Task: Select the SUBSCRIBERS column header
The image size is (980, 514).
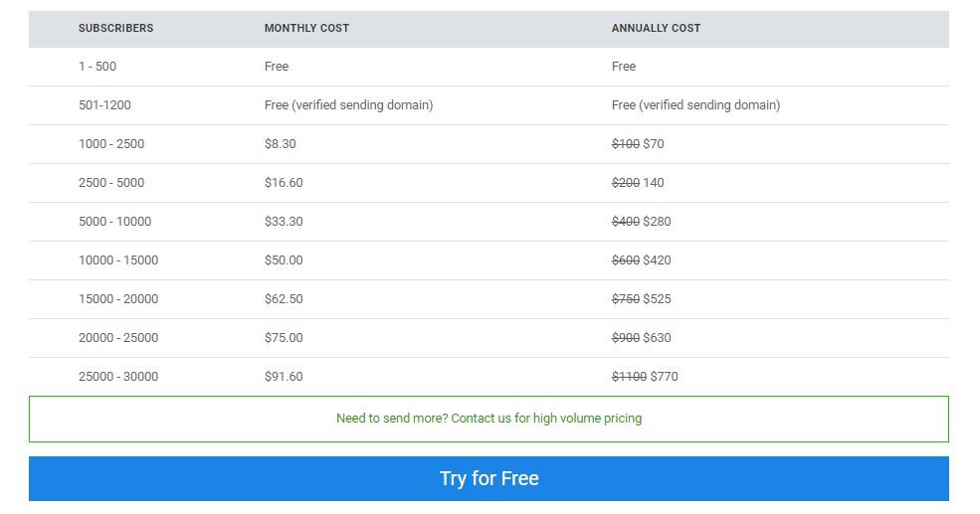Action: coord(115,28)
